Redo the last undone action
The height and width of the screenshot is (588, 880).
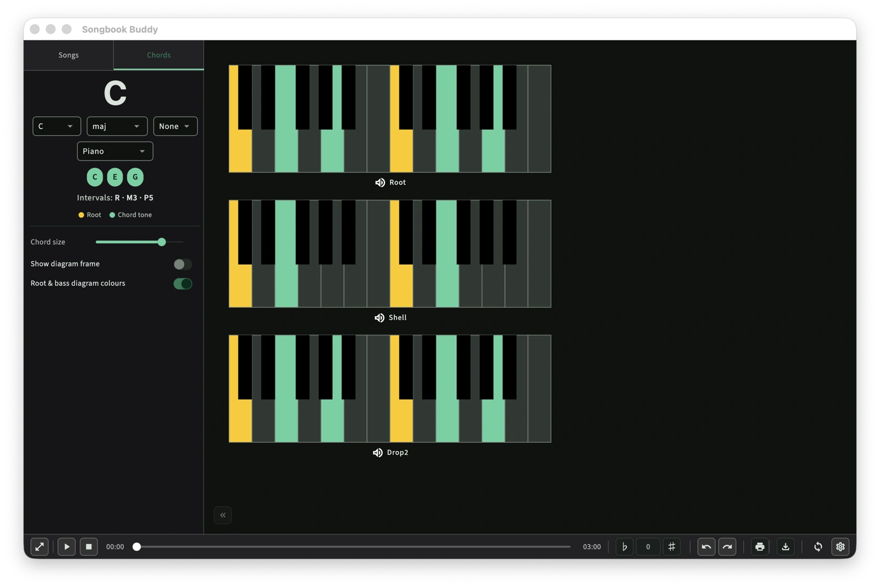tap(727, 547)
